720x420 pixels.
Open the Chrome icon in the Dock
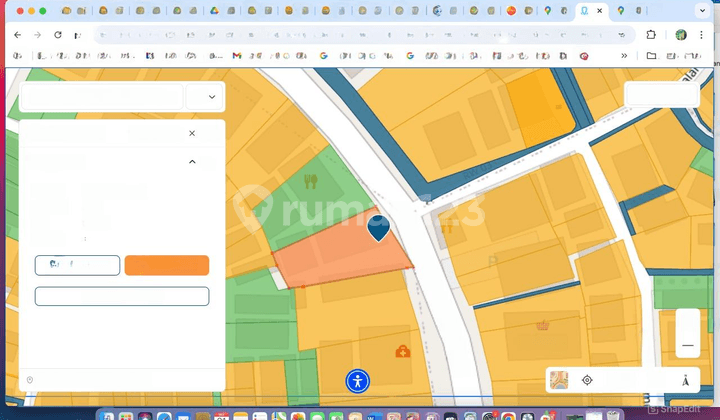pos(509,415)
